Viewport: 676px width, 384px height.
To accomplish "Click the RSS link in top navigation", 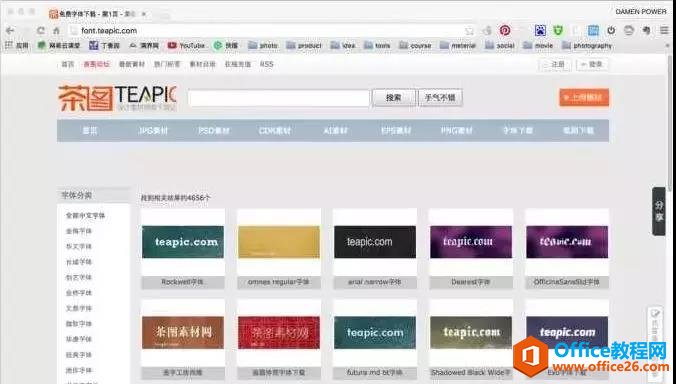I will click(x=266, y=64).
